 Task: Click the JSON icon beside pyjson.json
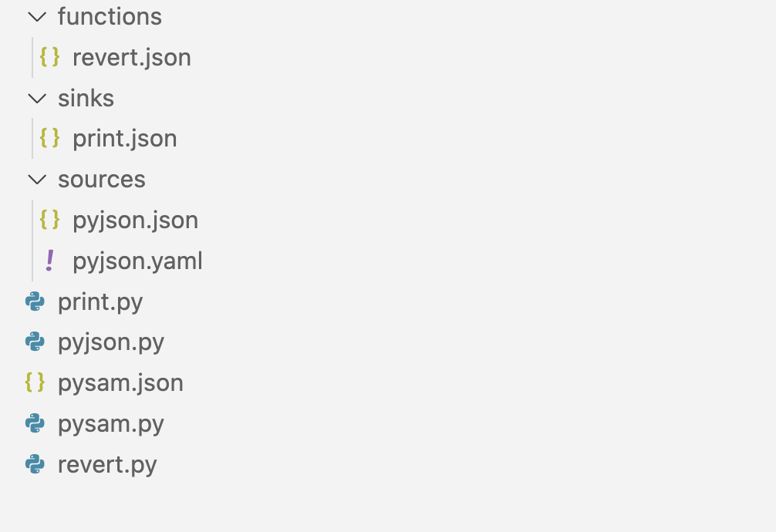tap(49, 220)
